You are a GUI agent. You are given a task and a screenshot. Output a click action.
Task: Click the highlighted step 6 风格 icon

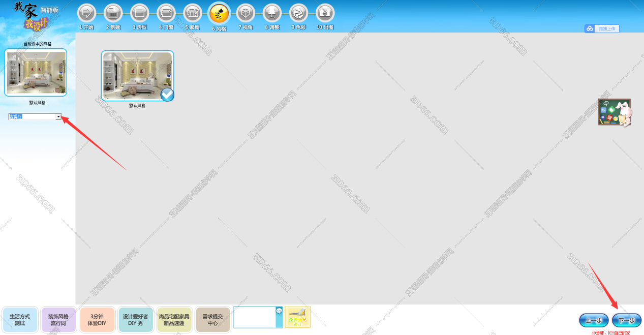(219, 14)
